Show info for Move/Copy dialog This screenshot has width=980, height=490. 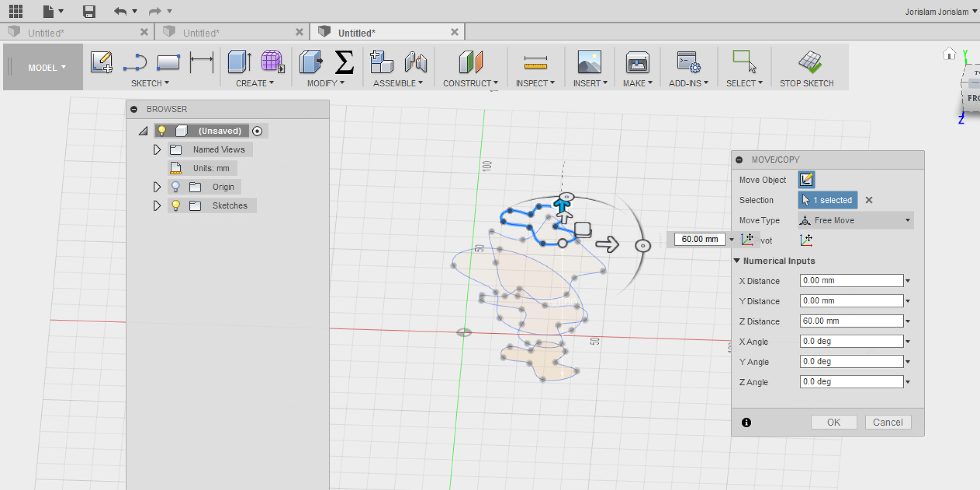pyautogui.click(x=746, y=422)
